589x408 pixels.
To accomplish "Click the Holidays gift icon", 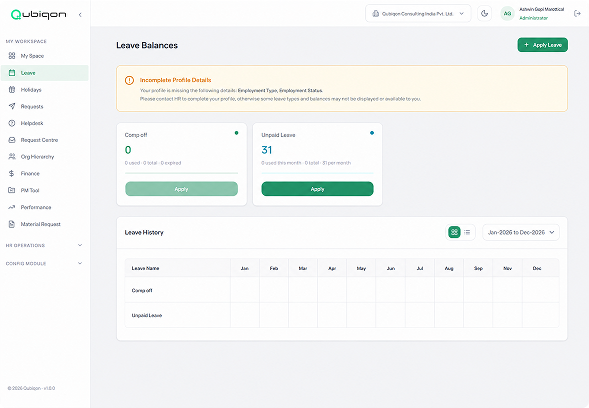I will [x=12, y=89].
